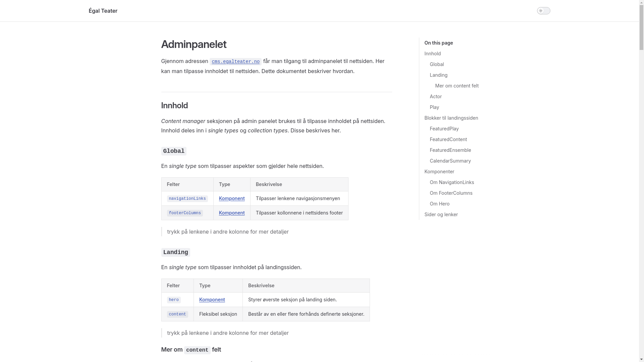Click the Felter header in Landing table
This screenshot has height=362, width=644.
pos(177,286)
